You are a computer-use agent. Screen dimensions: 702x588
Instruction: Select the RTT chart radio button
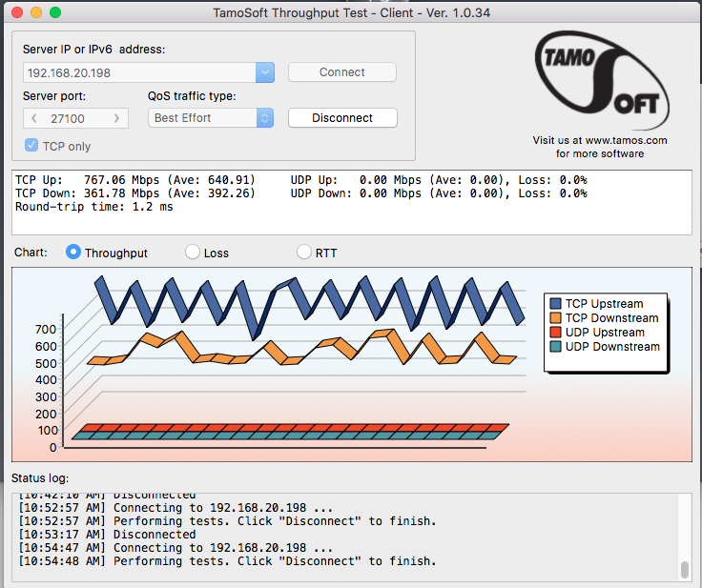tap(304, 252)
